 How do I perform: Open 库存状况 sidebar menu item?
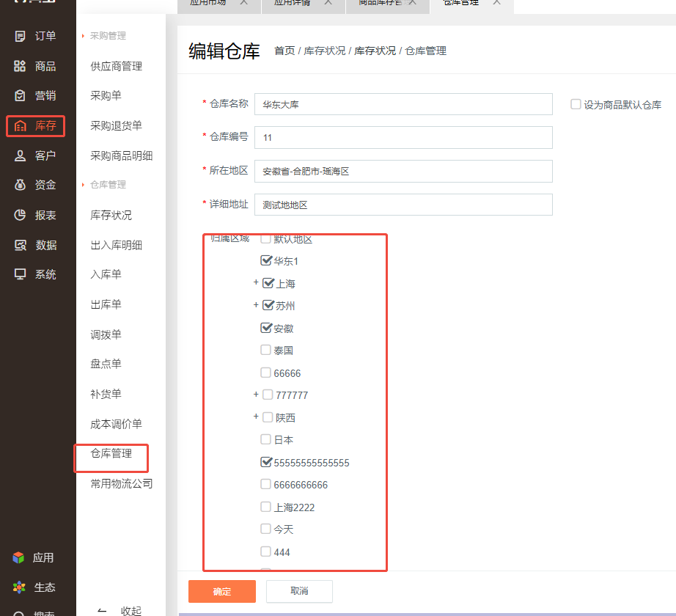click(111, 215)
